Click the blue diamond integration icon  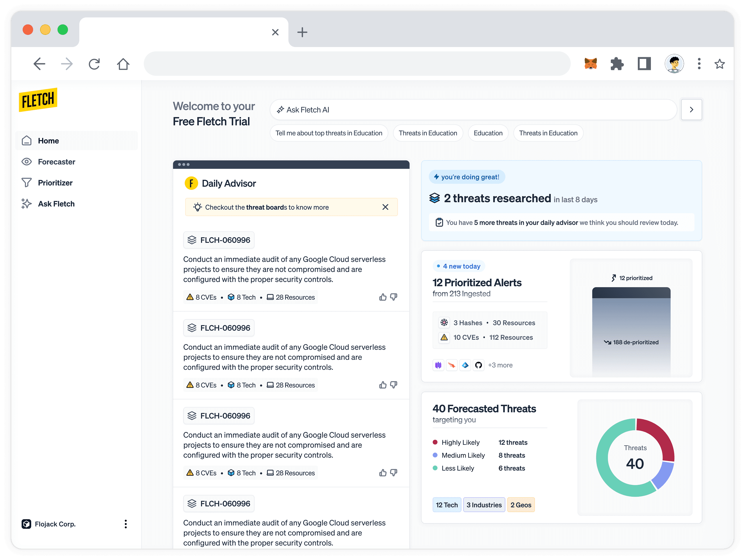pyautogui.click(x=465, y=365)
